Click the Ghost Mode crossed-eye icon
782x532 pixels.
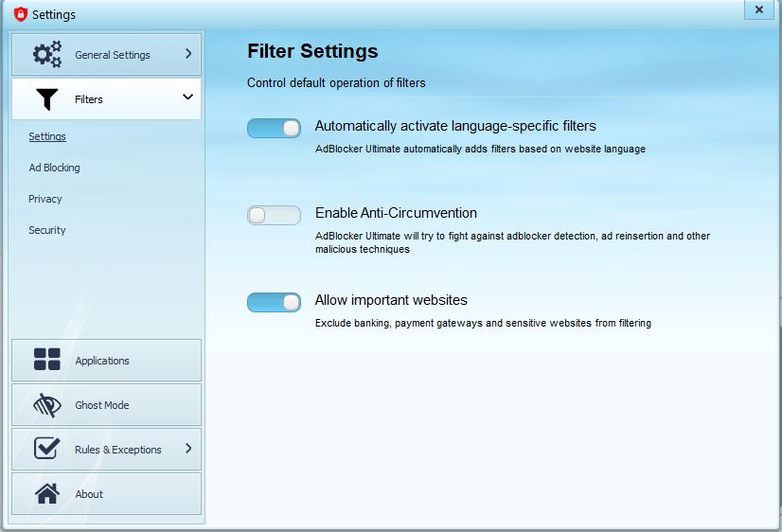tap(47, 405)
